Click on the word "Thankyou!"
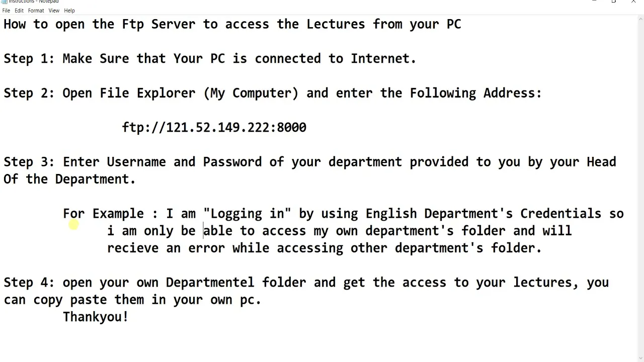Viewport: 644px width, 362px height. (x=96, y=317)
